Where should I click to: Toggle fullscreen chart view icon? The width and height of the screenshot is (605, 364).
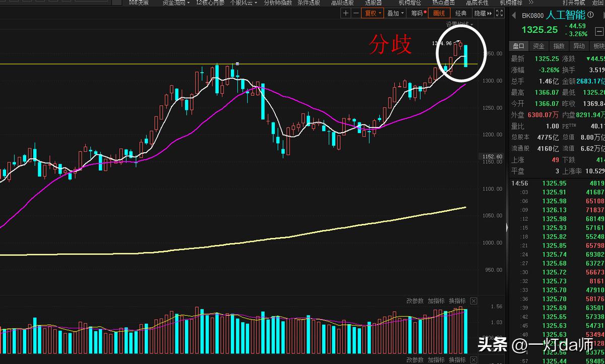pos(500,14)
